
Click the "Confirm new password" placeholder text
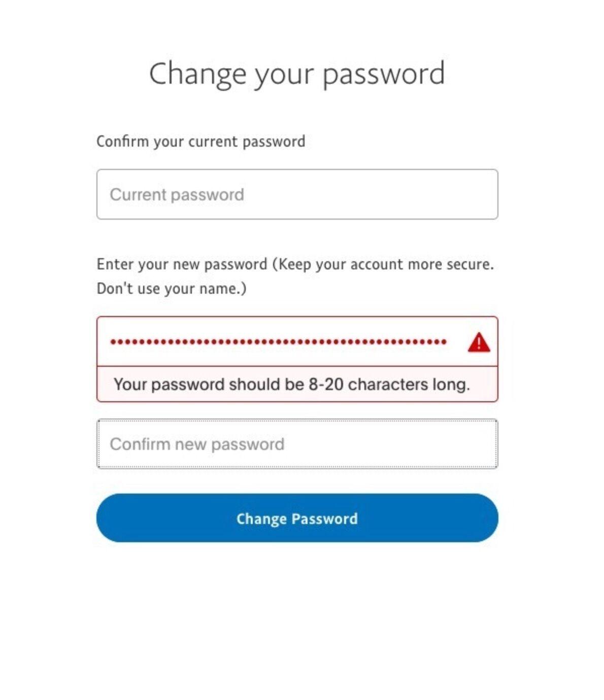point(197,444)
